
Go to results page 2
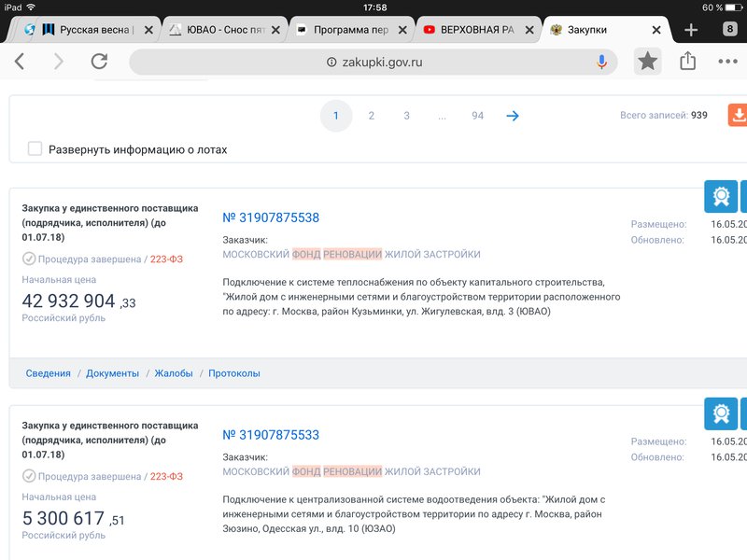371,116
